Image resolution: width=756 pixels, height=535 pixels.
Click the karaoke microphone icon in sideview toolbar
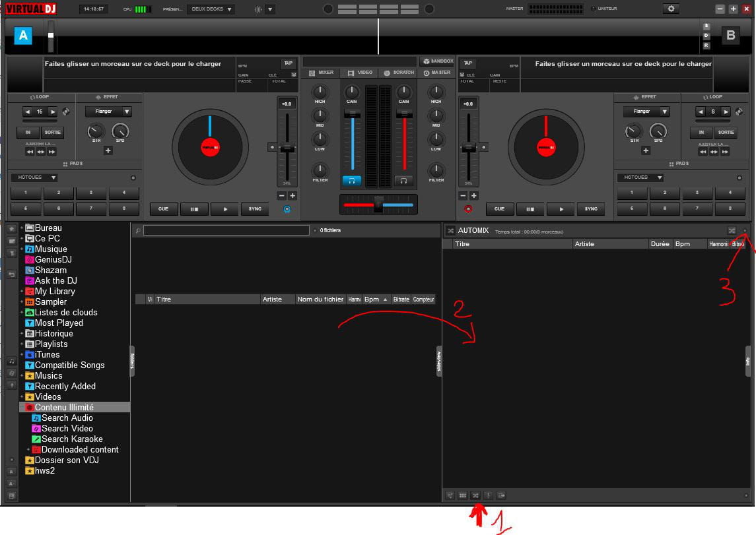[x=488, y=495]
